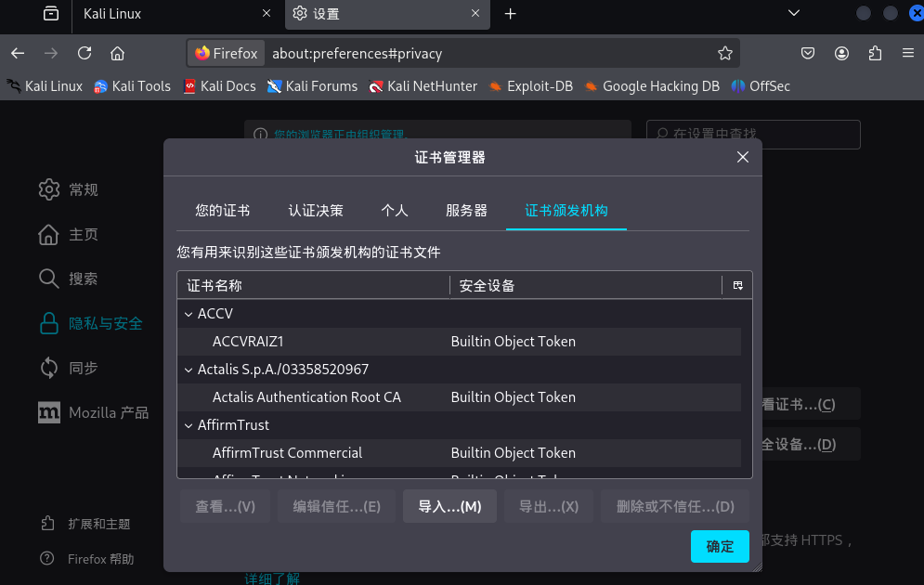Open OffSec bookmark
Screen dimensions: 924x585
761,86
